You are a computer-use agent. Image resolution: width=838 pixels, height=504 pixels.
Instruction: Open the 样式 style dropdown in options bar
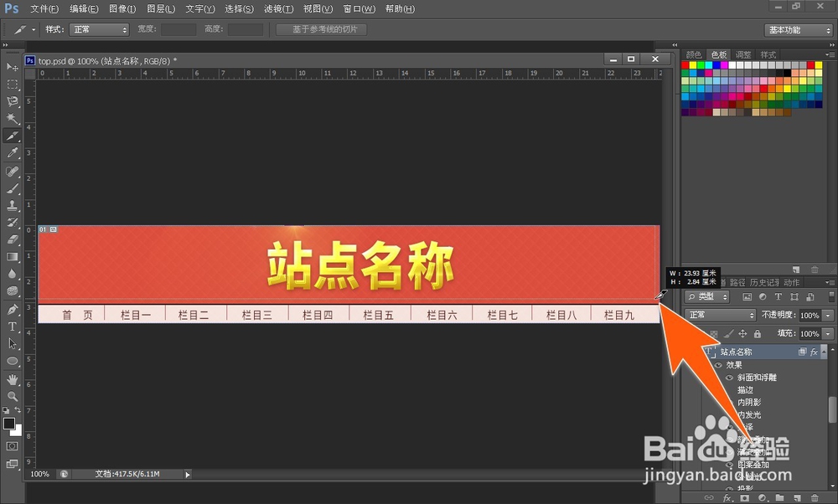tap(100, 29)
